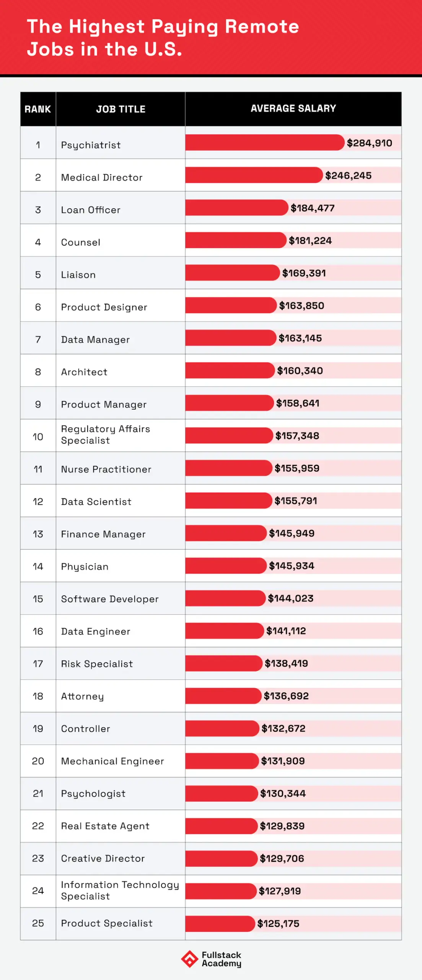Select Information Technology Specialist title
This screenshot has height=980, width=422.
[x=120, y=890]
